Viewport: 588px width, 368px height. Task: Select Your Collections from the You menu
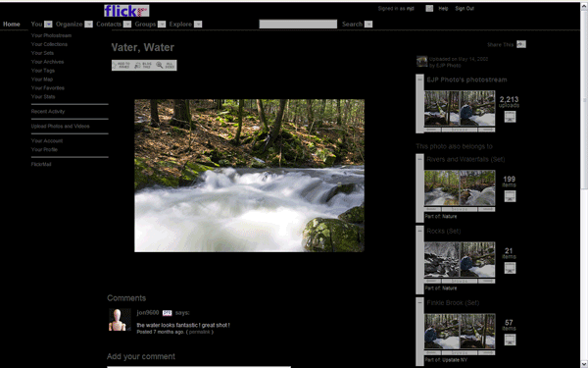[x=49, y=44]
